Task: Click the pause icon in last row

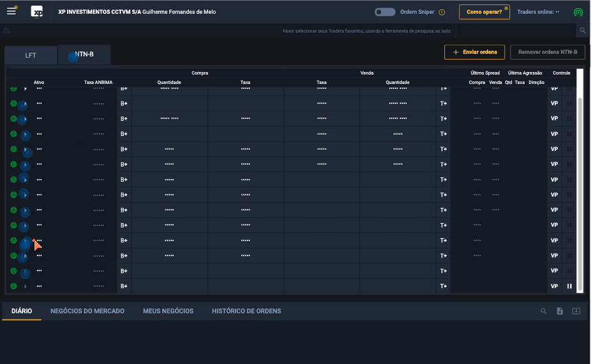Action: (570, 286)
